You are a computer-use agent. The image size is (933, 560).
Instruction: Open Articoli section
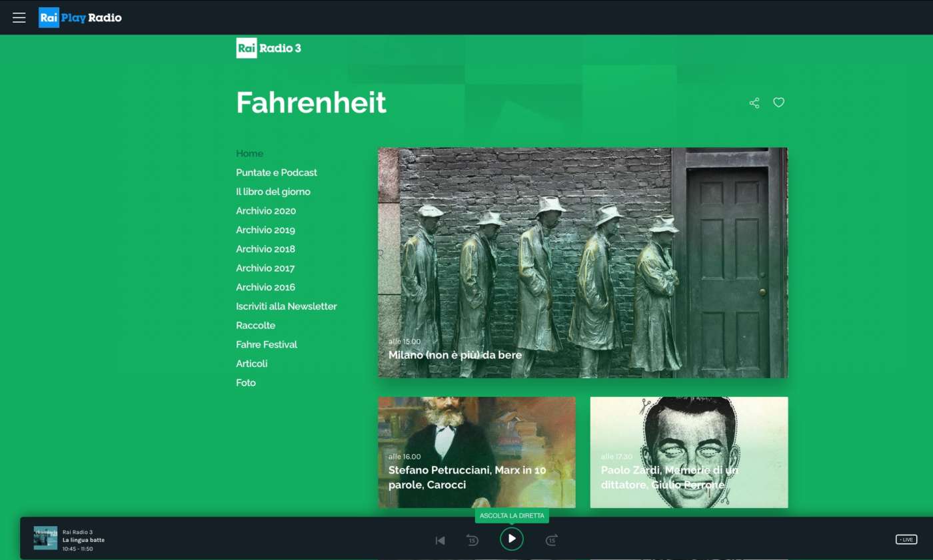(252, 364)
